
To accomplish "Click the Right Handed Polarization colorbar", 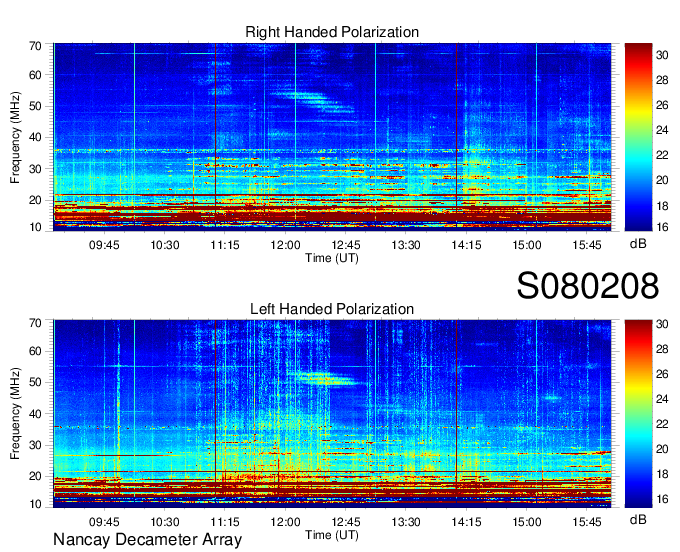I will pos(638,137).
